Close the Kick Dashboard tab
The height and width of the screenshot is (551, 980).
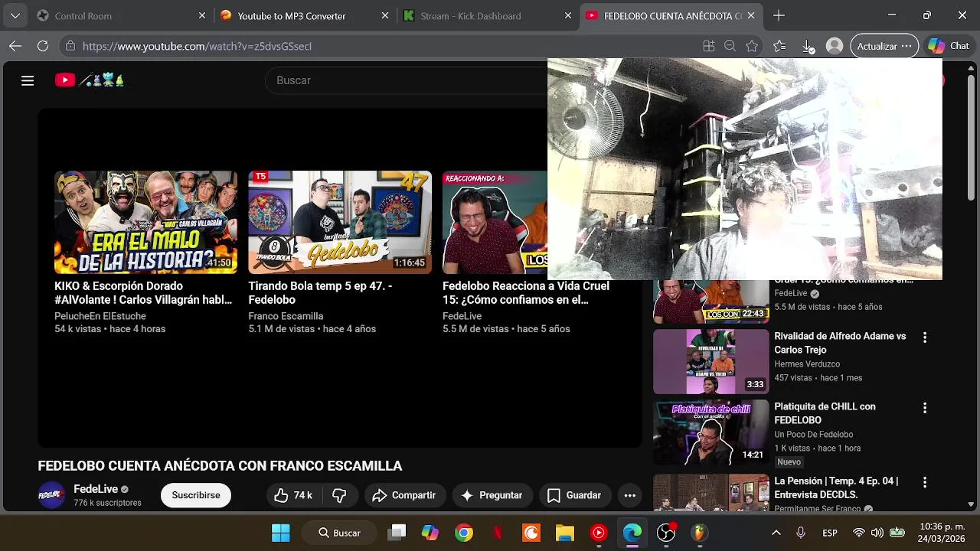(568, 15)
